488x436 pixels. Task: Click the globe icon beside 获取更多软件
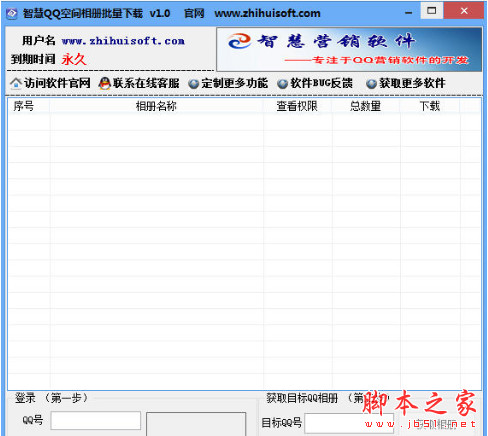[x=371, y=83]
